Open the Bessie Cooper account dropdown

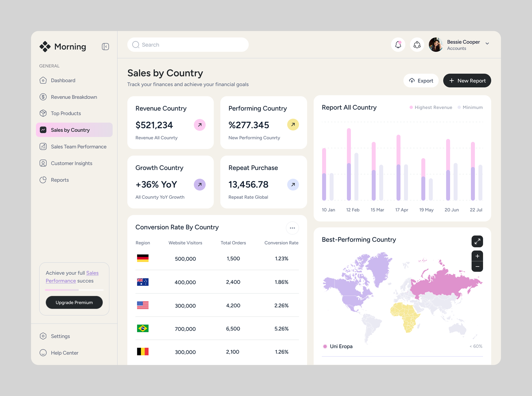click(487, 44)
